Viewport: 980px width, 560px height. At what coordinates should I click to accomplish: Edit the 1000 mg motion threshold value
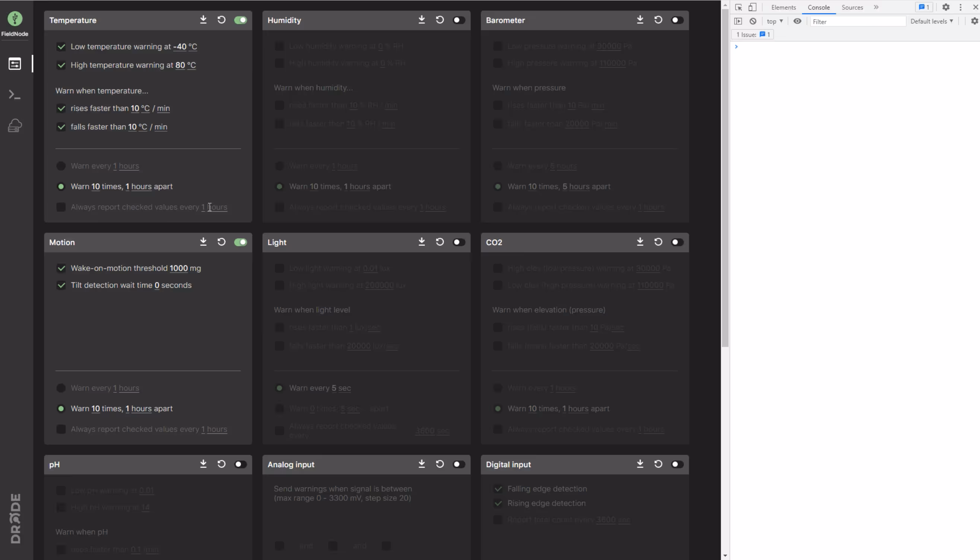pos(178,268)
